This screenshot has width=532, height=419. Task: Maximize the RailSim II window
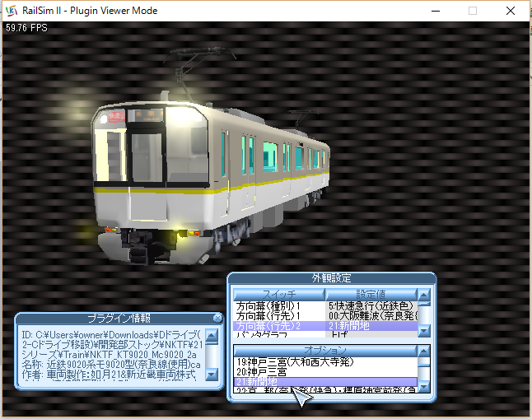click(472, 11)
